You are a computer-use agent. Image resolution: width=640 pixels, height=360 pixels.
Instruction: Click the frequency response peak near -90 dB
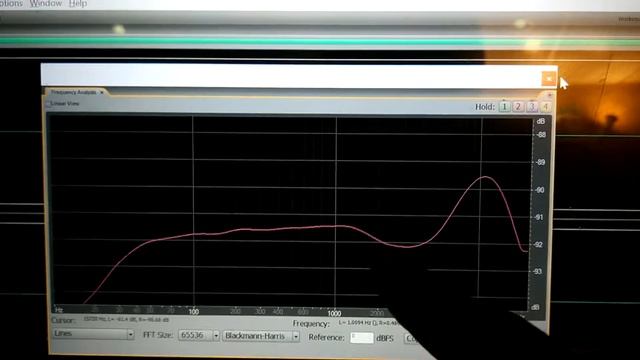(x=485, y=177)
